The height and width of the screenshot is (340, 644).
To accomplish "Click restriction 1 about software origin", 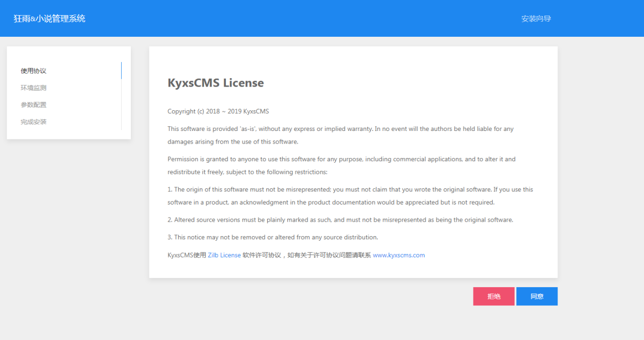I will click(350, 196).
